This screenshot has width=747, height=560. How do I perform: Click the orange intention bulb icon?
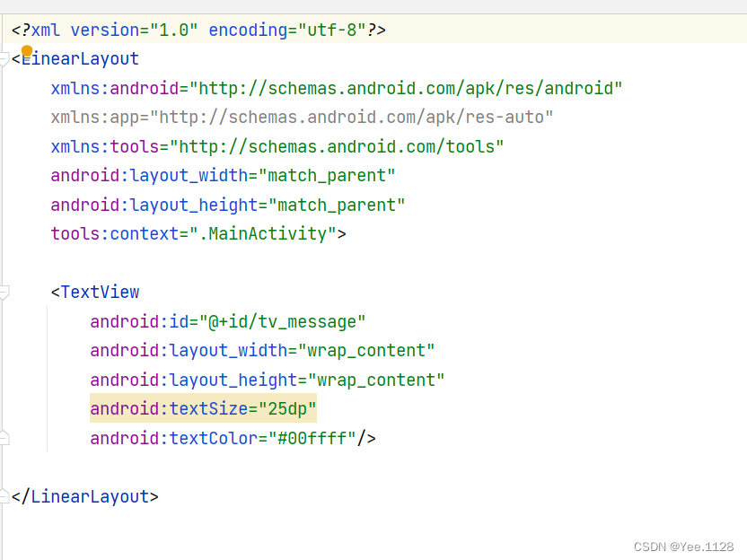point(27,51)
